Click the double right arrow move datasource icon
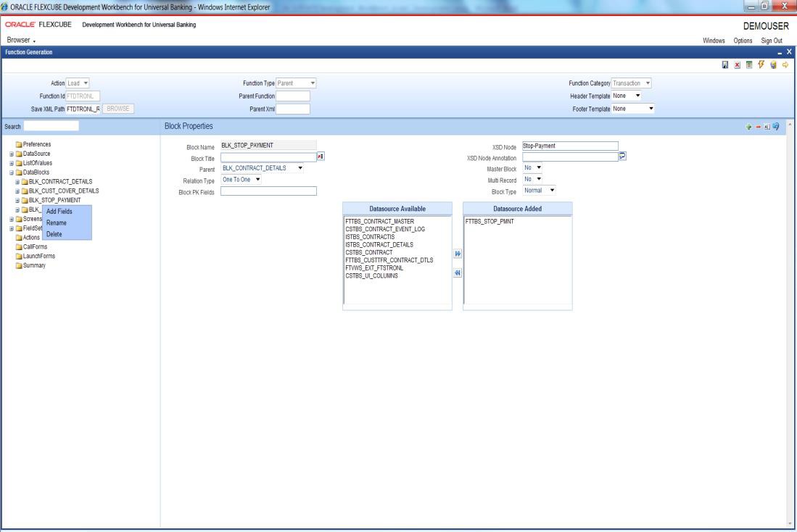Image resolution: width=797 pixels, height=532 pixels. (458, 254)
